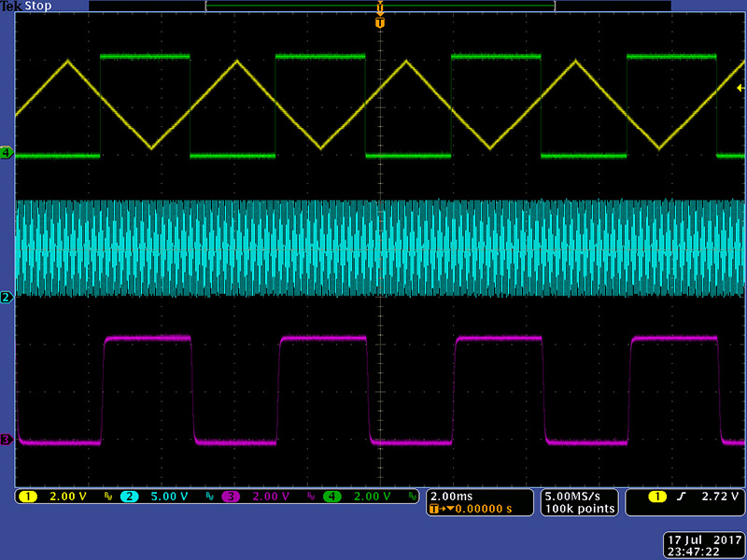The image size is (747, 560).
Task: Click the cyan channel 2 badge in bottom readout
Action: point(131,497)
